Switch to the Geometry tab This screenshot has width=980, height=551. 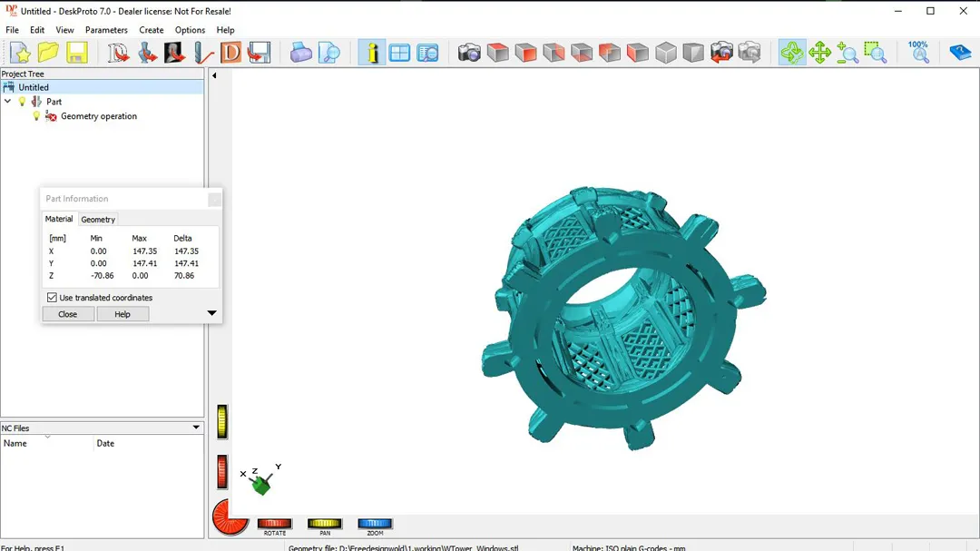[98, 220]
